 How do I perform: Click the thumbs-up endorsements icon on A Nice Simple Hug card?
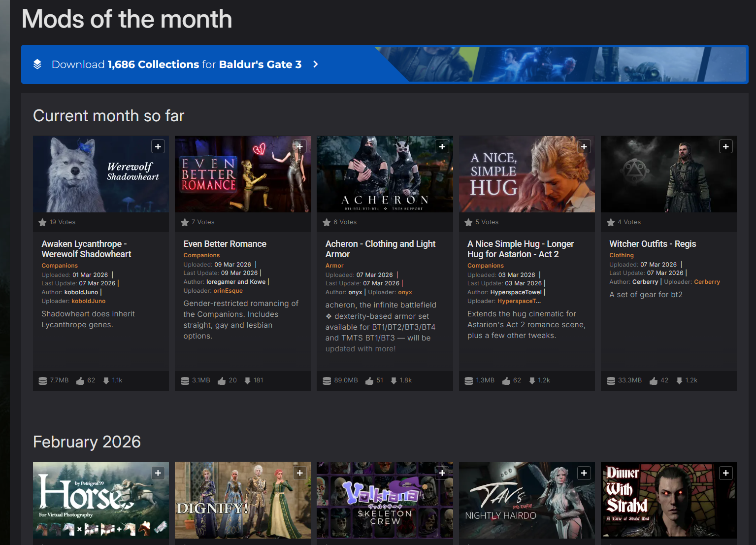coord(506,380)
